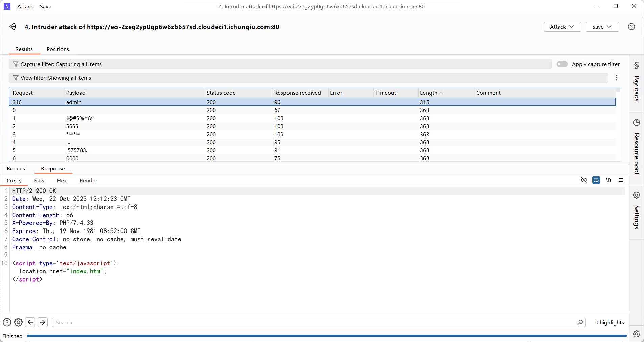644x342 pixels.
Task: Go to the previous search match arrow
Action: 30,322
